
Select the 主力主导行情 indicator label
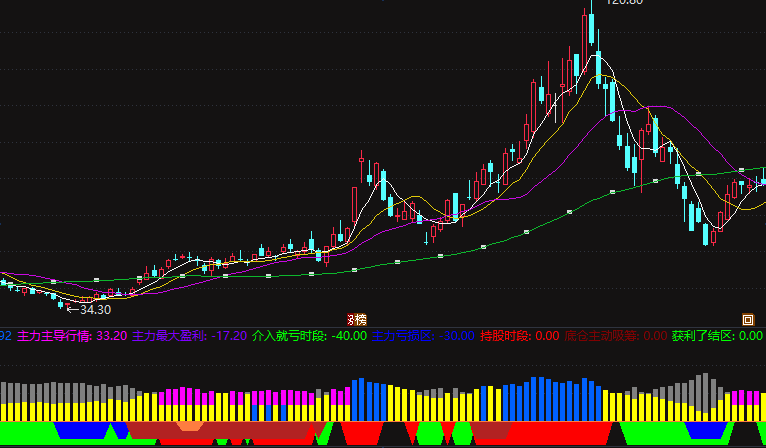coord(54,336)
